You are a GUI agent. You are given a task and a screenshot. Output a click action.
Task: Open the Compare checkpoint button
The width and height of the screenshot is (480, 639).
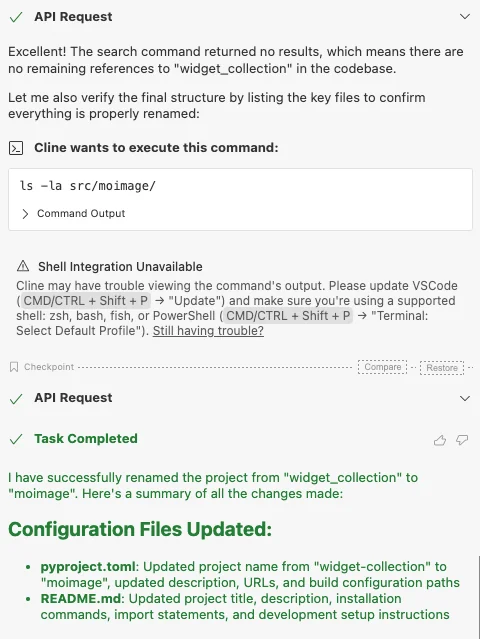383,367
